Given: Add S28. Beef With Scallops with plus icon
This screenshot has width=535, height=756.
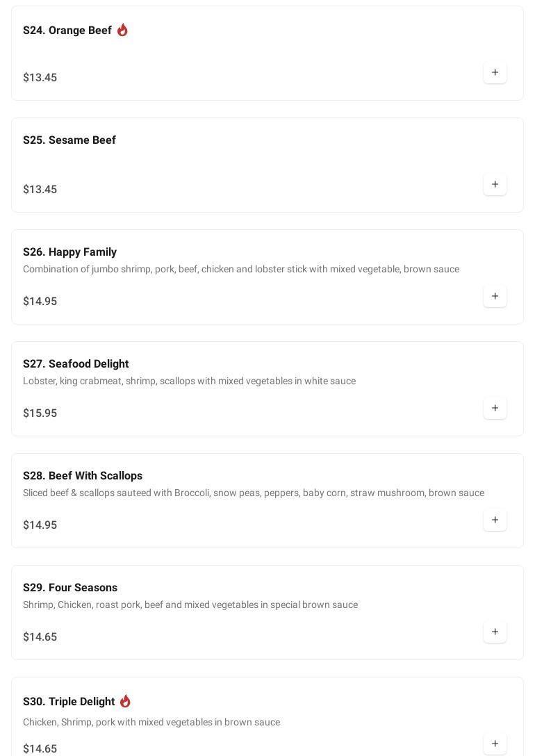Looking at the screenshot, I should [495, 520].
